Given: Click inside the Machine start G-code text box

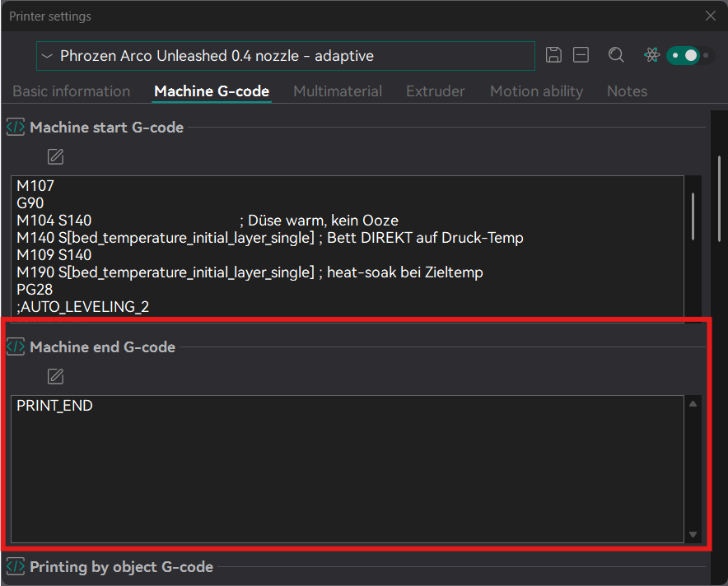Looking at the screenshot, I should coord(348,249).
